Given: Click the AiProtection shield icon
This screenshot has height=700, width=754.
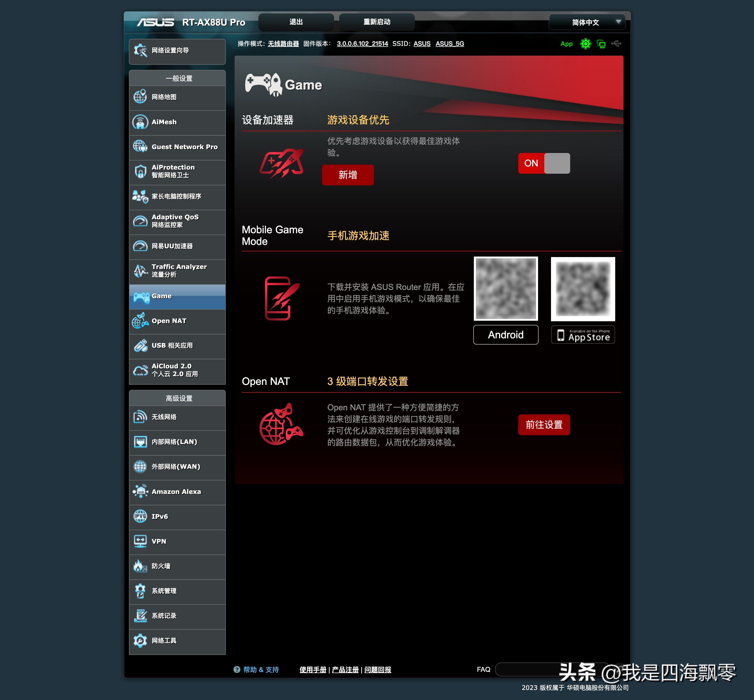Looking at the screenshot, I should [x=140, y=171].
